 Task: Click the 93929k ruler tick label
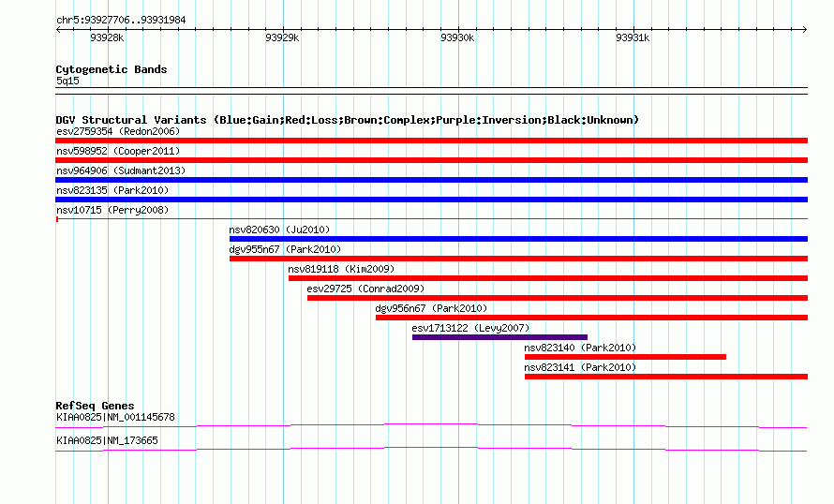click(282, 37)
